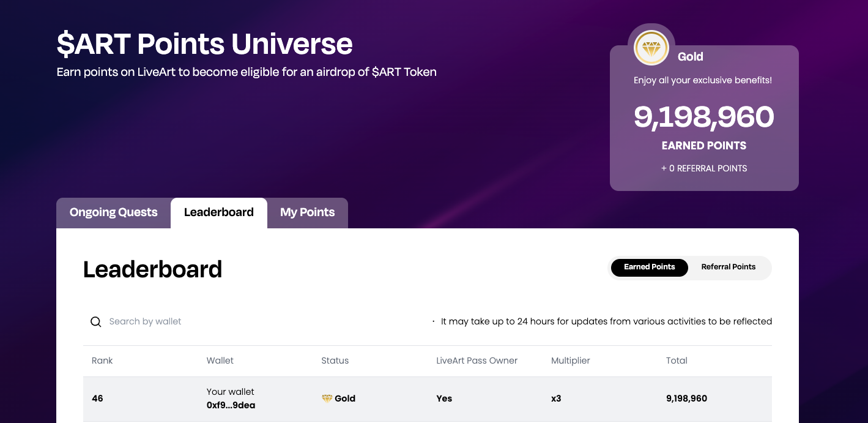Screen dimensions: 868x423
Task: Click the Gold diamond badge icon
Action: point(651,47)
